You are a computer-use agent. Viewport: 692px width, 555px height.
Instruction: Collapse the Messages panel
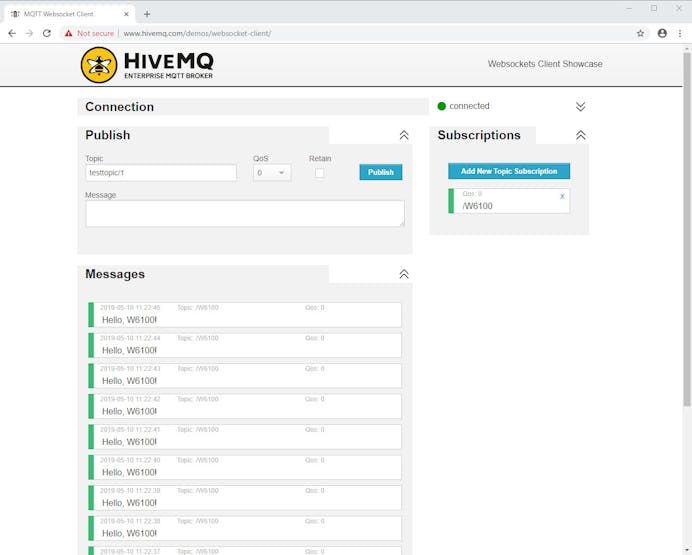404,274
